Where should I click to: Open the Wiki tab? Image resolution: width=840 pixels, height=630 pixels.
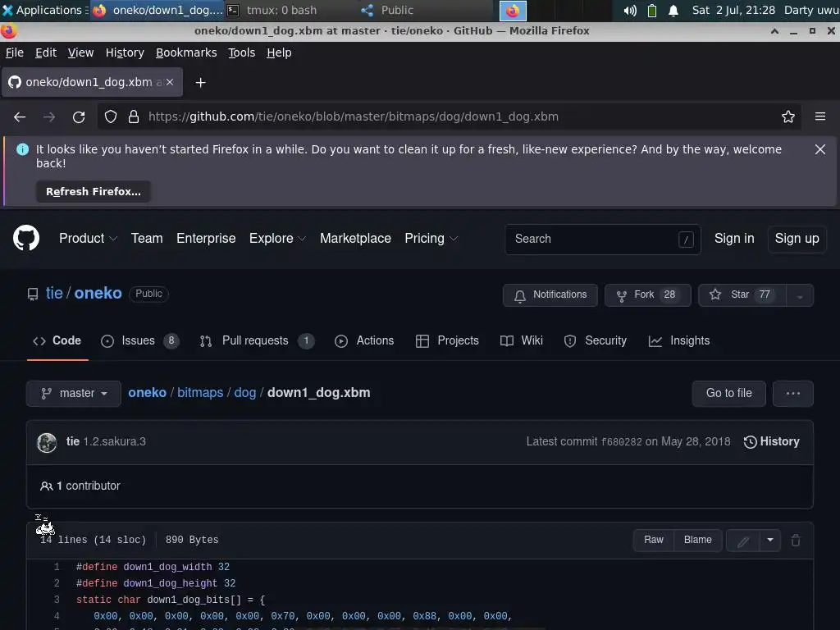click(522, 340)
